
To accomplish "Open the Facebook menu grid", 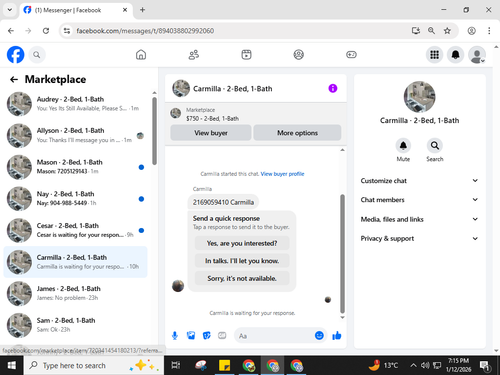I will 434,55.
